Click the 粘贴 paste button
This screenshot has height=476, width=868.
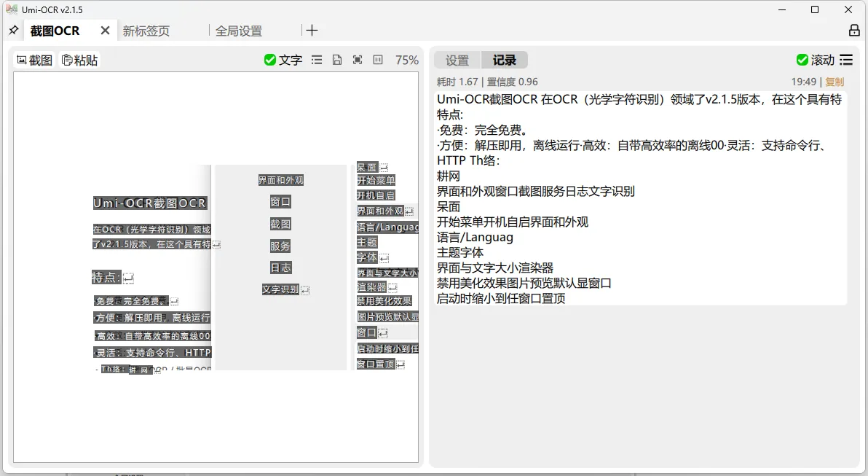coord(79,60)
